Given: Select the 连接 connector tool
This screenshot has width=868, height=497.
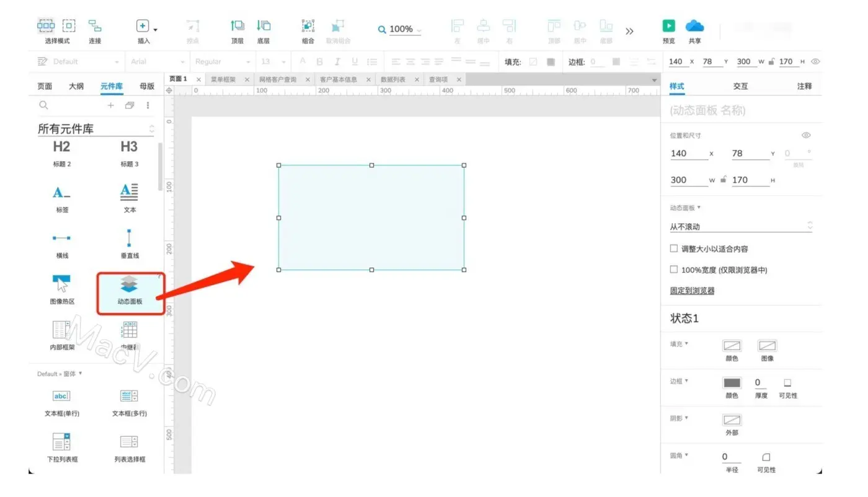Looking at the screenshot, I should pyautogui.click(x=95, y=26).
